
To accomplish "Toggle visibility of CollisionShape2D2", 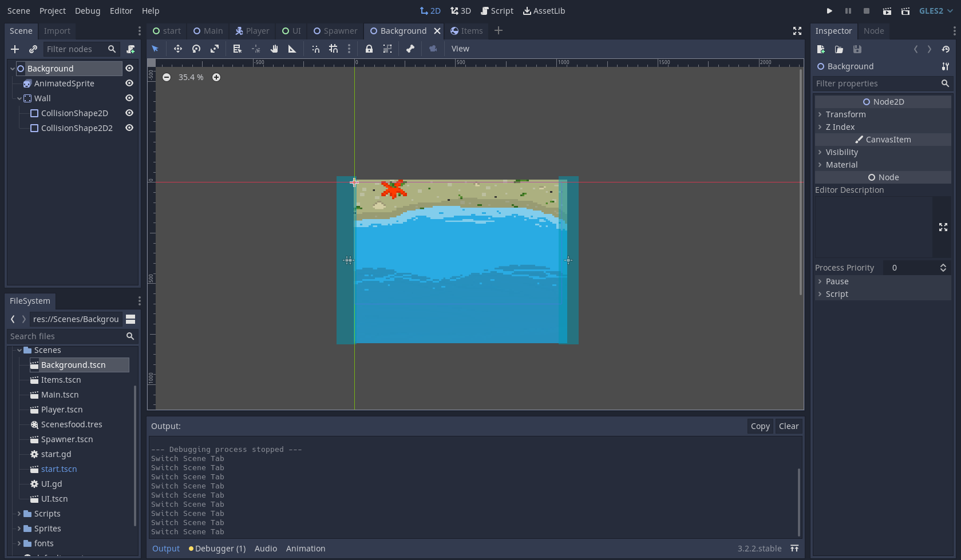I will (129, 128).
